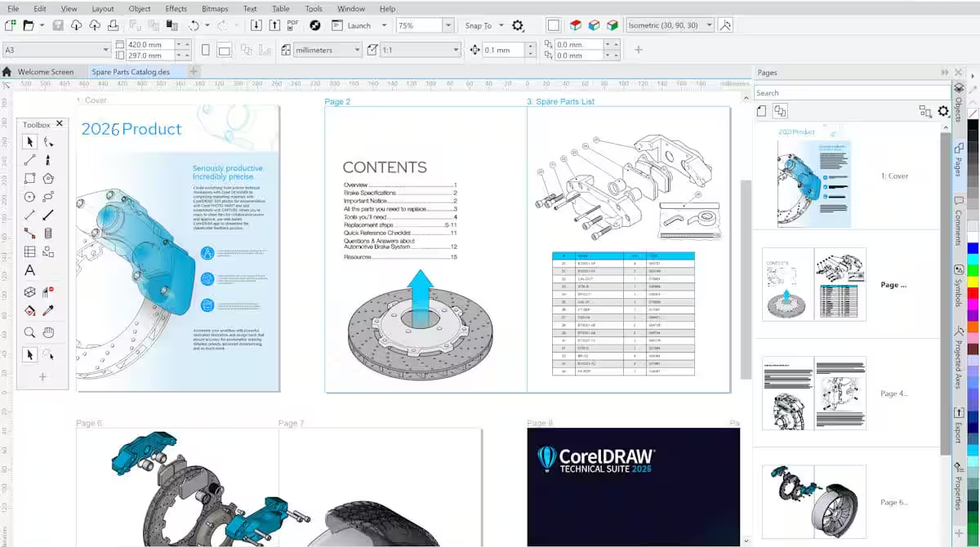Click the Search field in Pages panel
This screenshot has width=980, height=547.
[x=851, y=92]
